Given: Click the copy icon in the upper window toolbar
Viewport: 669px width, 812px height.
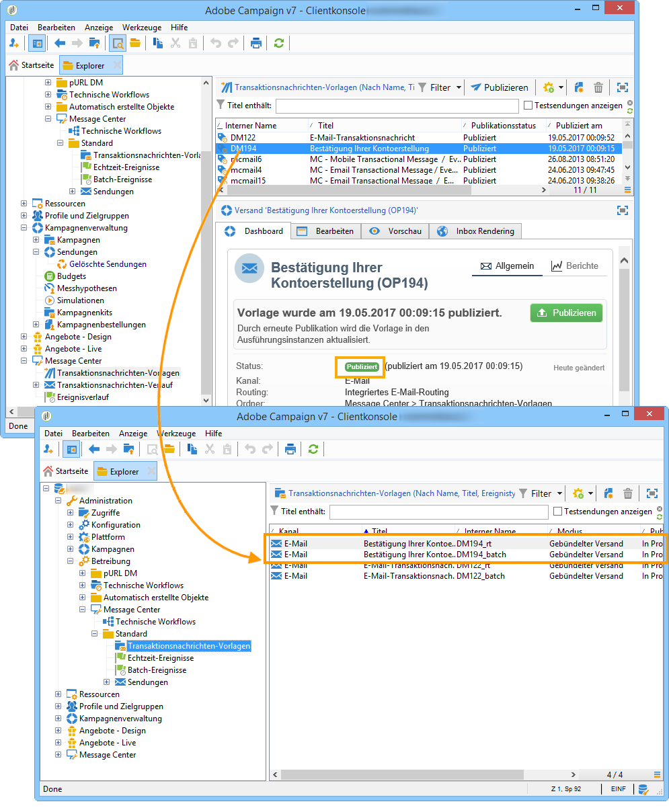Looking at the screenshot, I should tap(158, 43).
